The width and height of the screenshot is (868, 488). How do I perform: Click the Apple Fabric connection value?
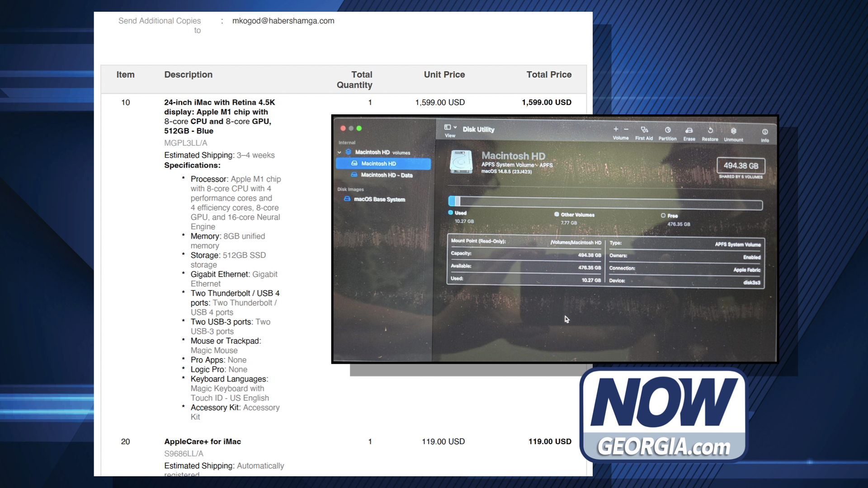(x=747, y=270)
